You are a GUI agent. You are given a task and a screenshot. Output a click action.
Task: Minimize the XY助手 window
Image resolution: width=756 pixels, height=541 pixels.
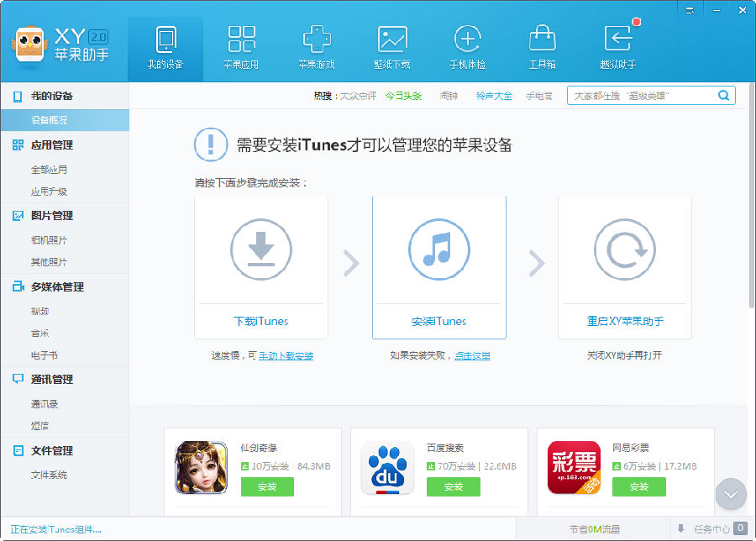point(717,9)
